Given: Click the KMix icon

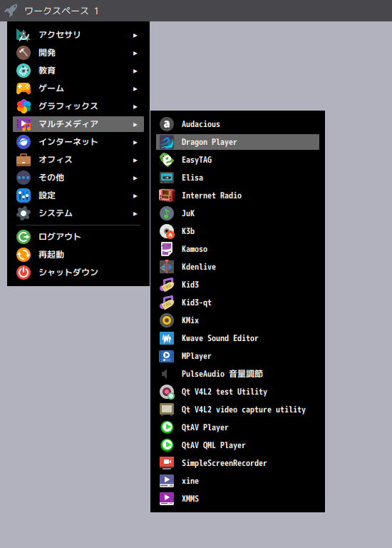Looking at the screenshot, I should click(x=167, y=320).
